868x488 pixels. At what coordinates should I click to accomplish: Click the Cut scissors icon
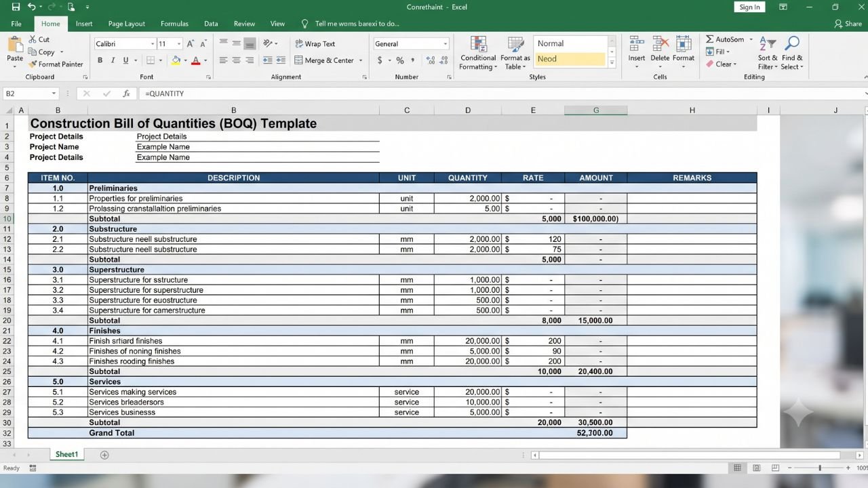32,39
